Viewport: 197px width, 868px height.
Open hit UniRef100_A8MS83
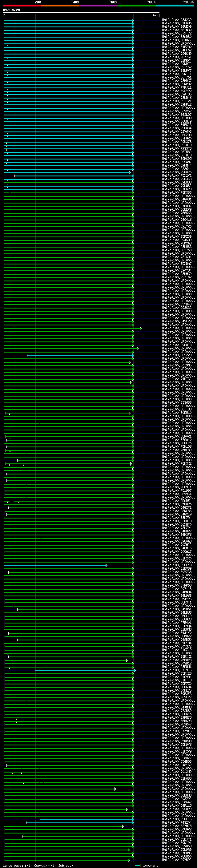(177, 192)
